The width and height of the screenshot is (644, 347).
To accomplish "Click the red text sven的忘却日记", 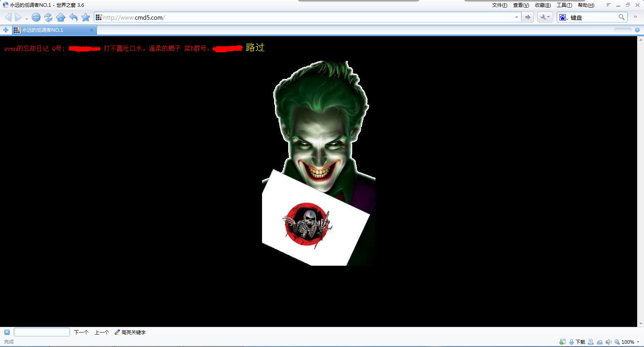I will point(27,48).
